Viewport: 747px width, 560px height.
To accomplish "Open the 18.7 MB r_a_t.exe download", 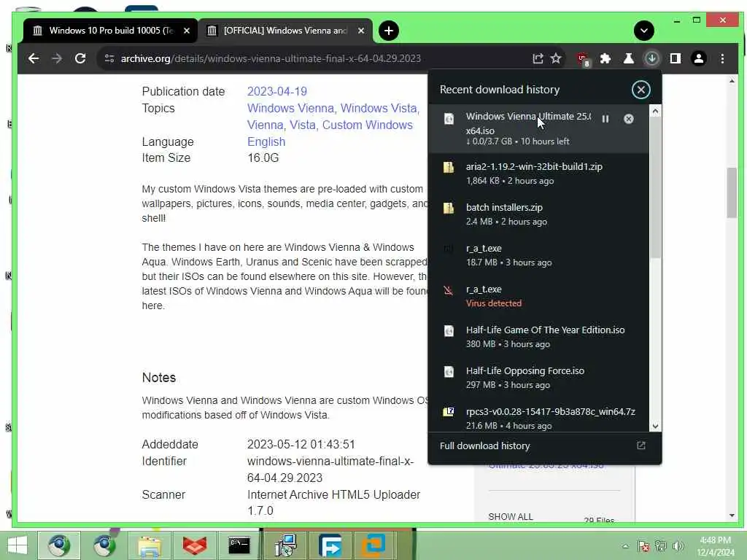I will (x=538, y=255).
